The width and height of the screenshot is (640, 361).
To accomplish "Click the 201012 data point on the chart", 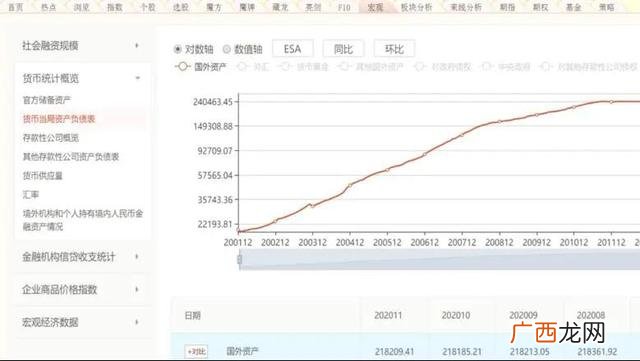I will [574, 107].
